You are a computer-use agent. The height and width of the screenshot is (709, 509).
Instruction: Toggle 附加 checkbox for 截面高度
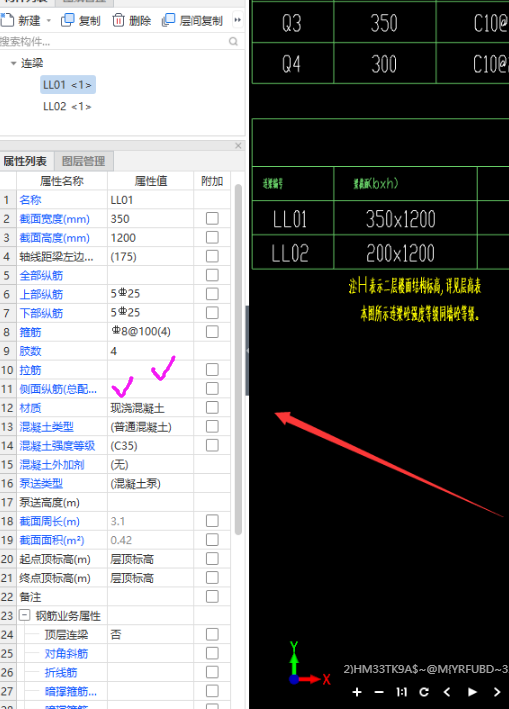click(212, 237)
